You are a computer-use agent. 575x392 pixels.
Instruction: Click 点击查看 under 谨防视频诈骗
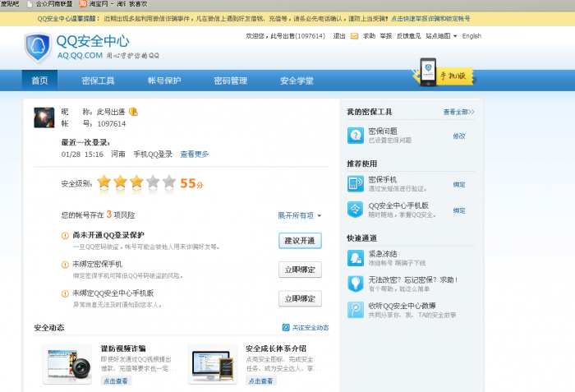pyautogui.click(x=116, y=381)
